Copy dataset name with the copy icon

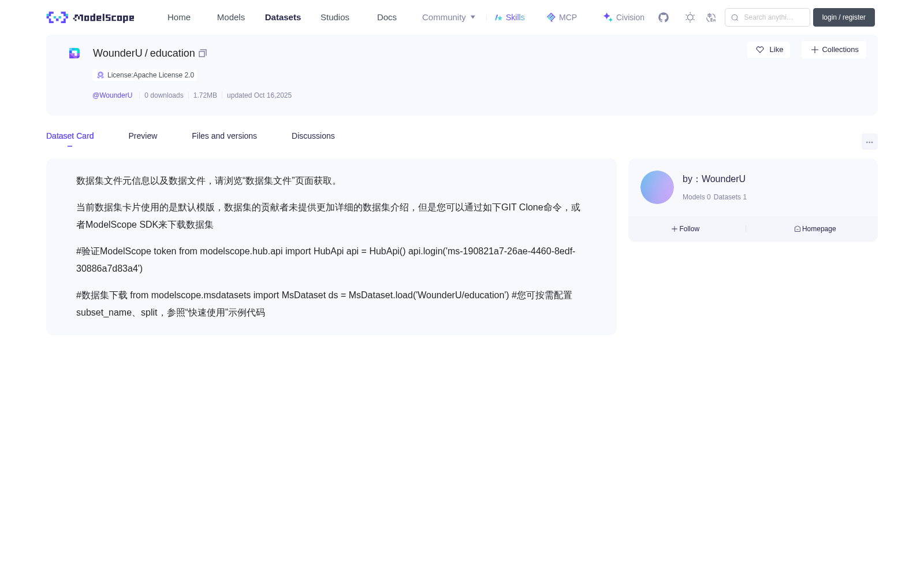[x=203, y=53]
